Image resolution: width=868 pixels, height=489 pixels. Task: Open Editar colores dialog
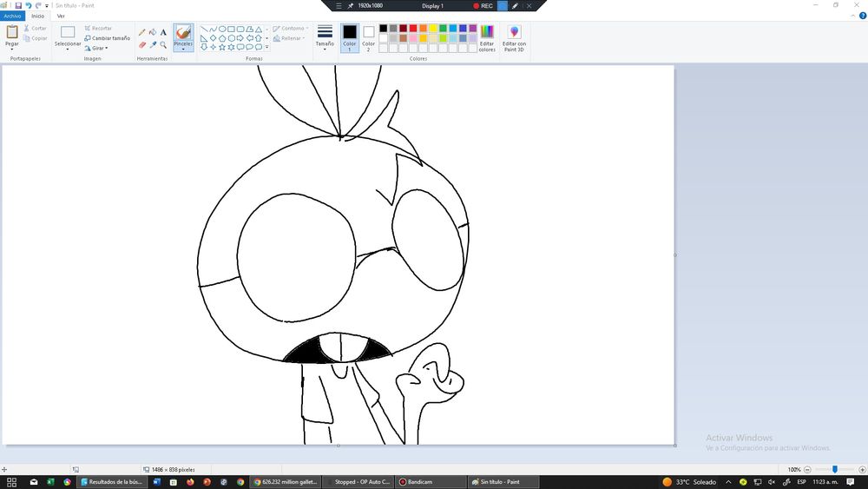[487, 38]
